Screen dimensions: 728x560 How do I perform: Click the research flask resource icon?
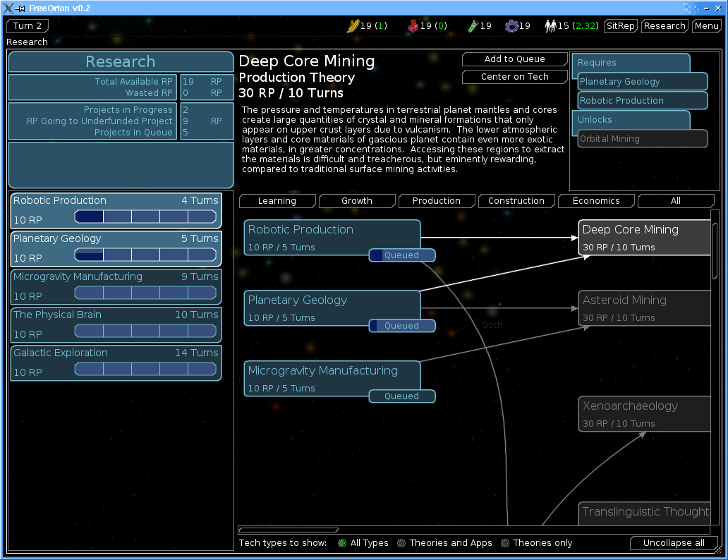click(473, 26)
